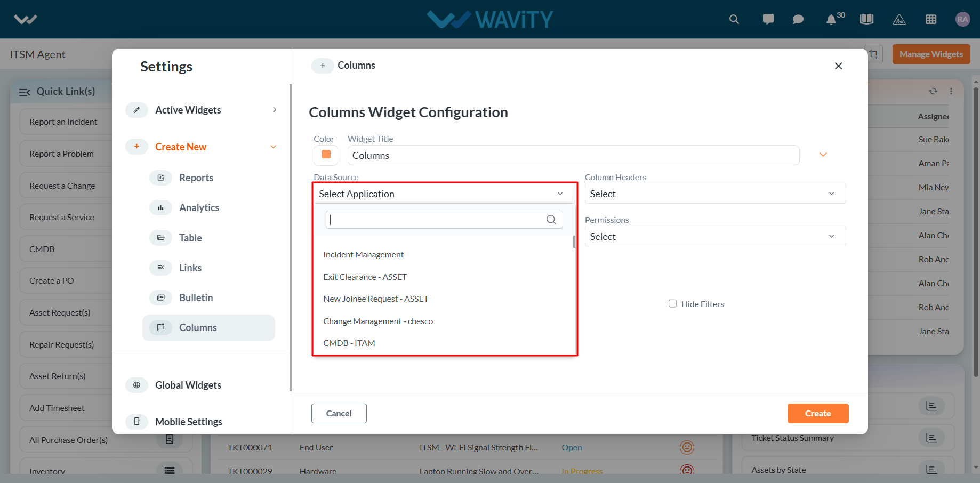Open the Permissions Select dropdown
The height and width of the screenshot is (483, 980).
coord(715,236)
